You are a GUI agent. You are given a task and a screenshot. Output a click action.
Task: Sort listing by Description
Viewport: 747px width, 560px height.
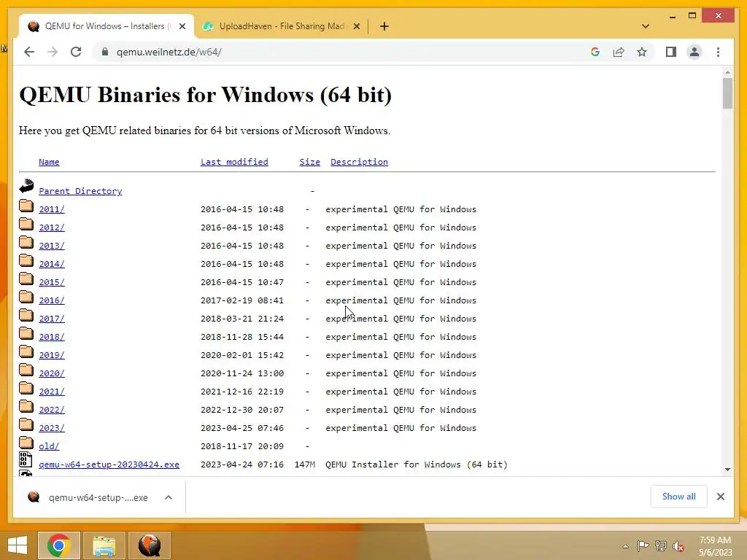pyautogui.click(x=359, y=162)
